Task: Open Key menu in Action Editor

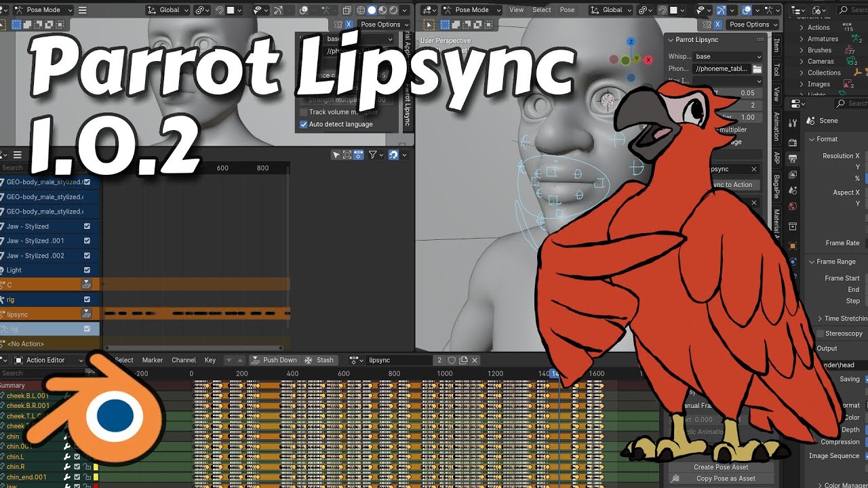Action: 210,360
